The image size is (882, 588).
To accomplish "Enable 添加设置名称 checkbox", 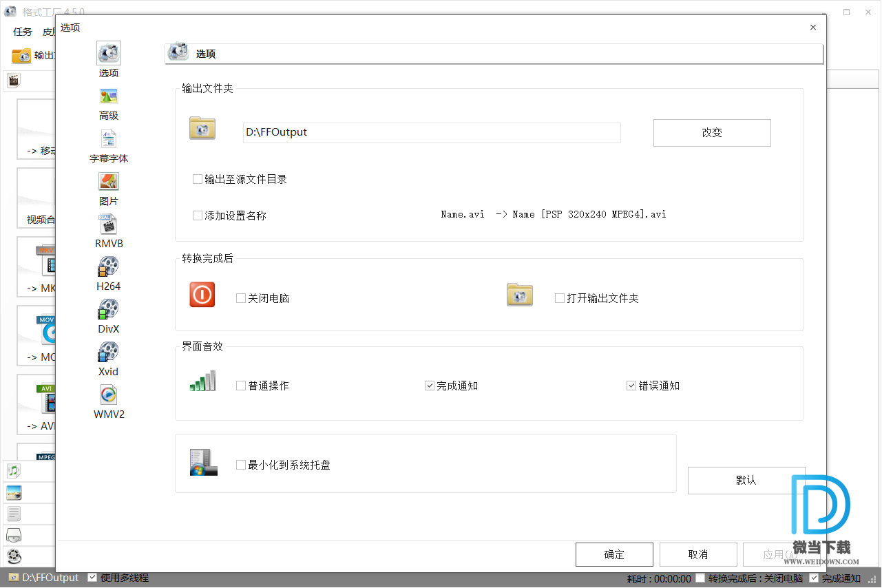I will 198,216.
